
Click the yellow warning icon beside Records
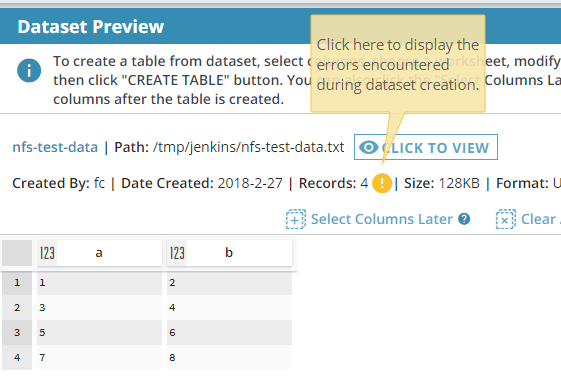[382, 183]
